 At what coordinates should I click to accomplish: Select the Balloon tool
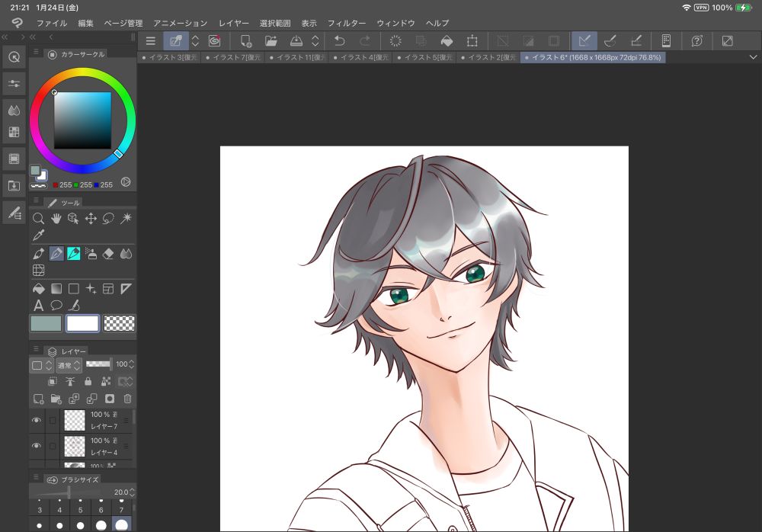click(56, 306)
